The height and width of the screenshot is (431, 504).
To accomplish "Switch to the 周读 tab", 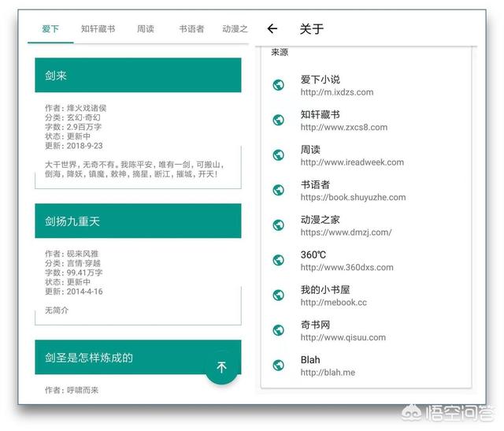I will tap(146, 29).
